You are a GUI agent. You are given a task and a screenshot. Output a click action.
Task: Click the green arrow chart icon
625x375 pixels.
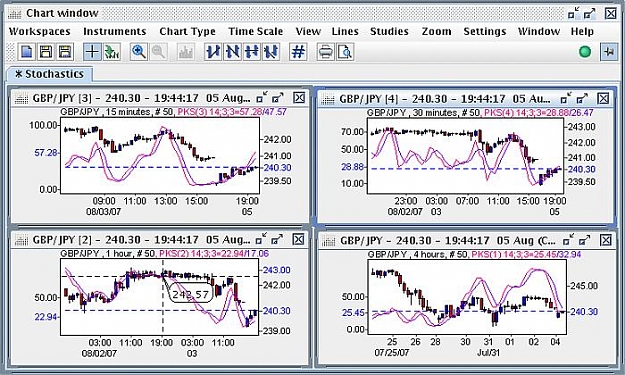click(x=112, y=52)
